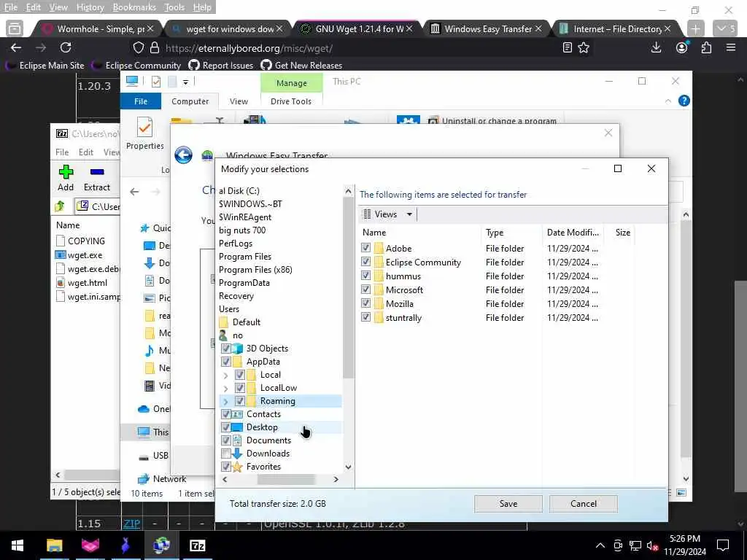Click the Extract icon in 7-Zip
The height and width of the screenshot is (560, 747).
coord(97,172)
